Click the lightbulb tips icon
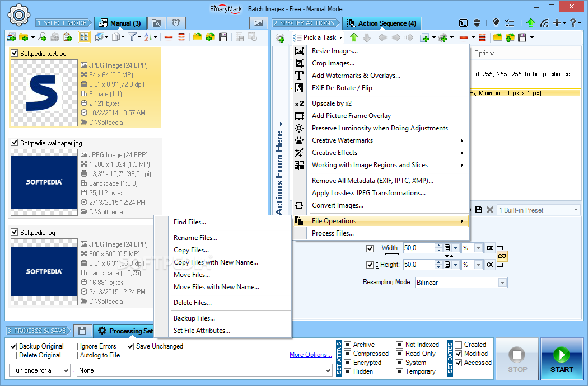 point(496,23)
